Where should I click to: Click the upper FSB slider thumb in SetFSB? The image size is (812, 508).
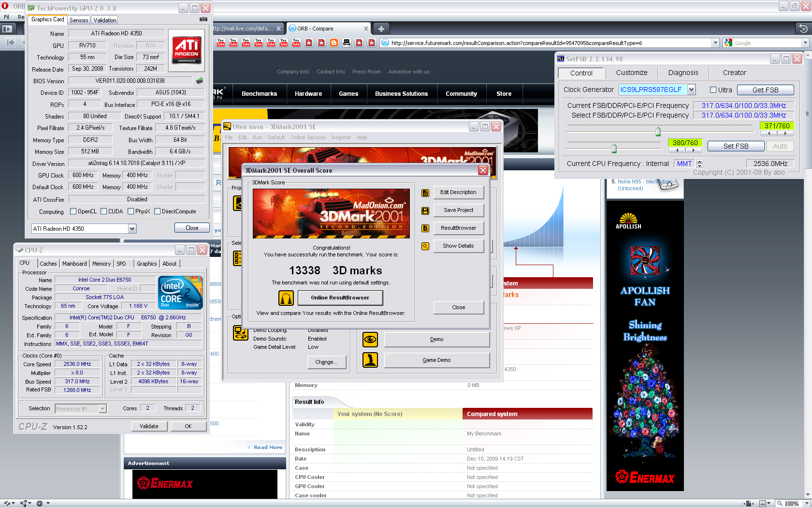pyautogui.click(x=658, y=132)
